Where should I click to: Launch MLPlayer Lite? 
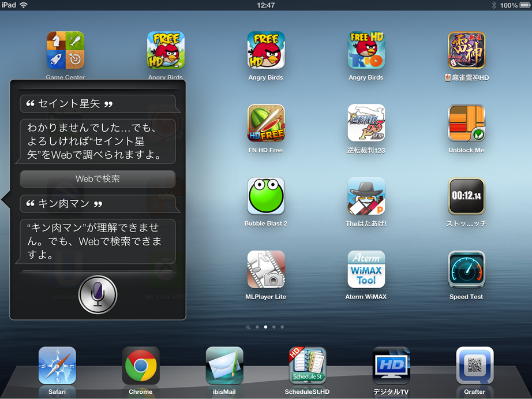coord(265,269)
